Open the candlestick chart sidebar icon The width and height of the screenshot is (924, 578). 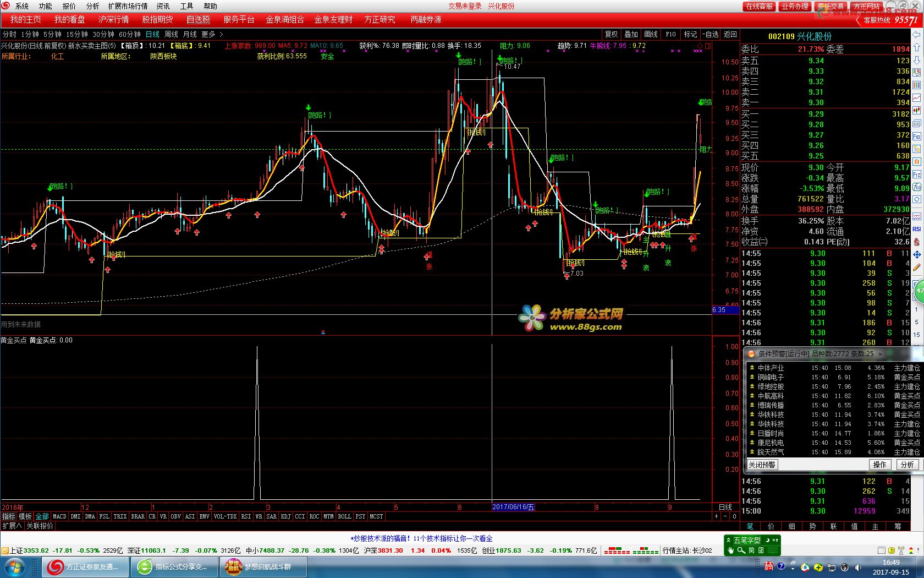(917, 110)
